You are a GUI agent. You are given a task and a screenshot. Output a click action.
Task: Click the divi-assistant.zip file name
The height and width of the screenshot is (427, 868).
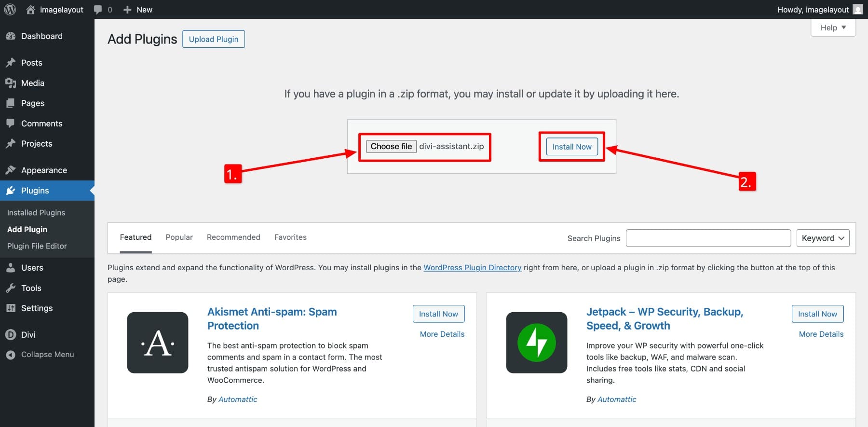(x=451, y=146)
